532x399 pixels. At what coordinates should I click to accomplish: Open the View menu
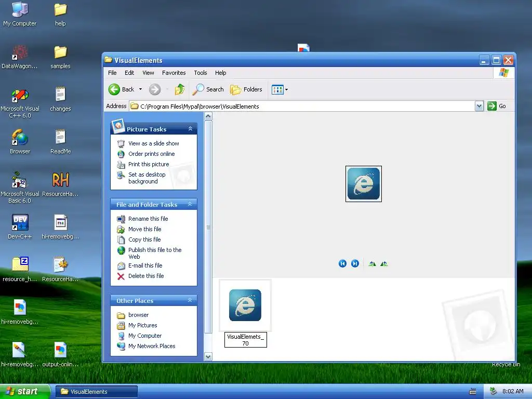(x=148, y=73)
